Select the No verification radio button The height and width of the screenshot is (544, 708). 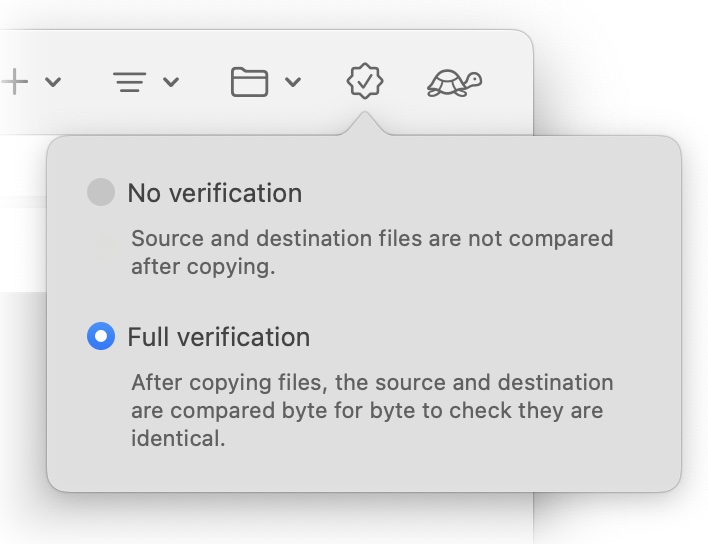click(101, 192)
